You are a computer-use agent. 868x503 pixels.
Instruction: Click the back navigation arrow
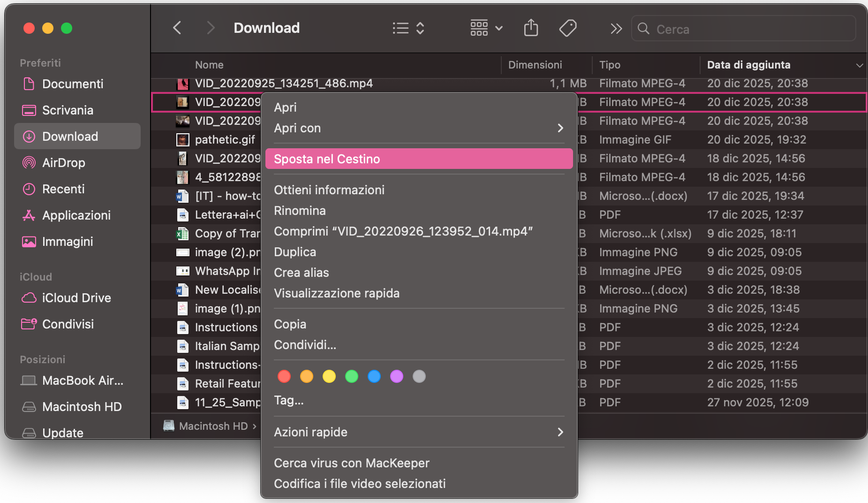177,28
